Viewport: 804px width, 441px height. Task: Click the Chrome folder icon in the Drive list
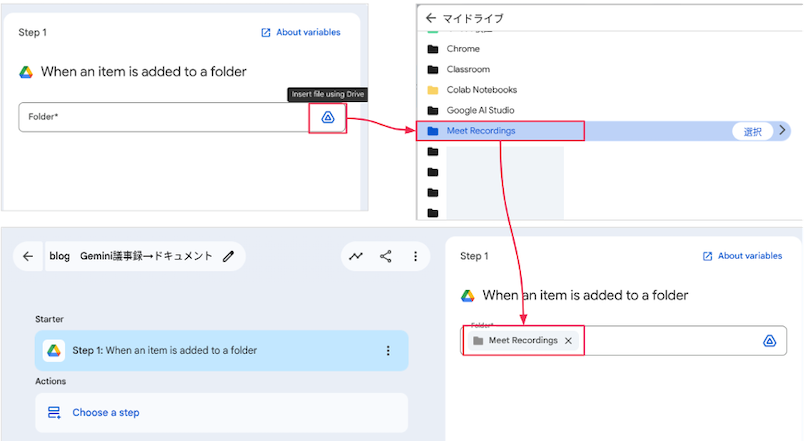pyautogui.click(x=433, y=49)
